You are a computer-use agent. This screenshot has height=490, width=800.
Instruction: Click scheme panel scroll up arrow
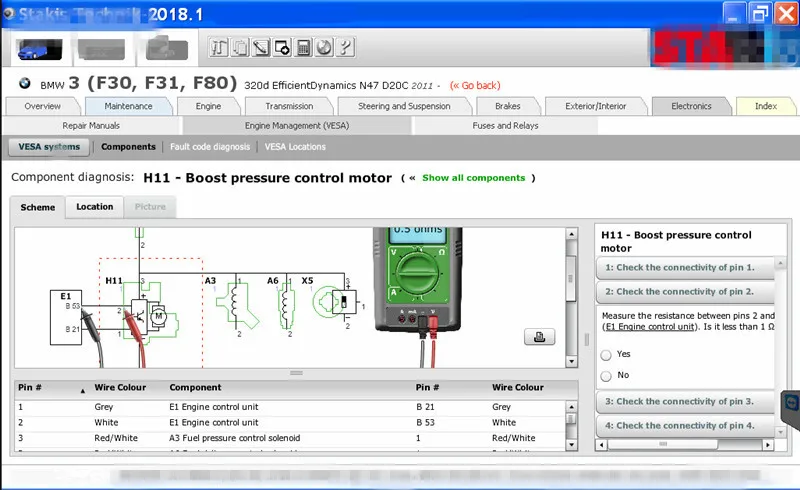[x=571, y=234]
